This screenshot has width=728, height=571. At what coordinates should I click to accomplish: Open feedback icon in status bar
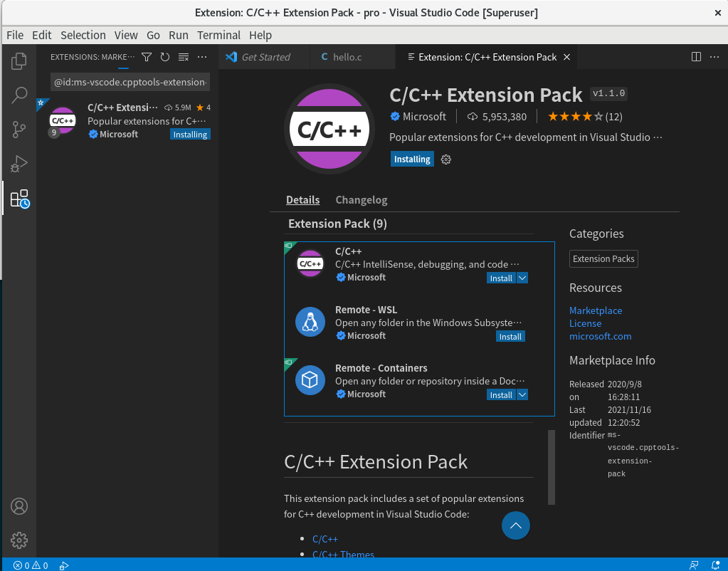[x=694, y=565]
